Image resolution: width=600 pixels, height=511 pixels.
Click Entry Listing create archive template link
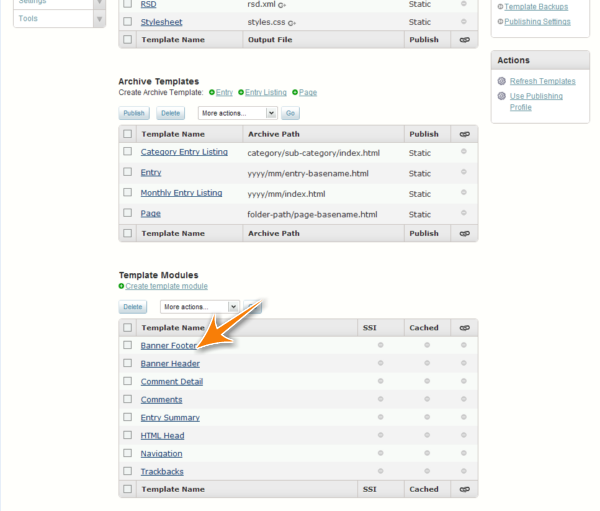[266, 93]
